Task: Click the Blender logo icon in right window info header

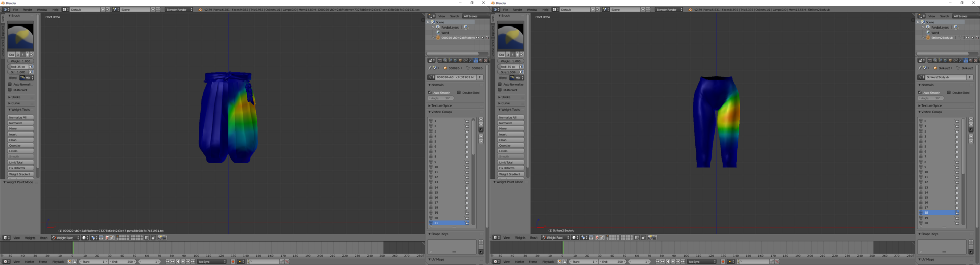Action: (x=690, y=9)
